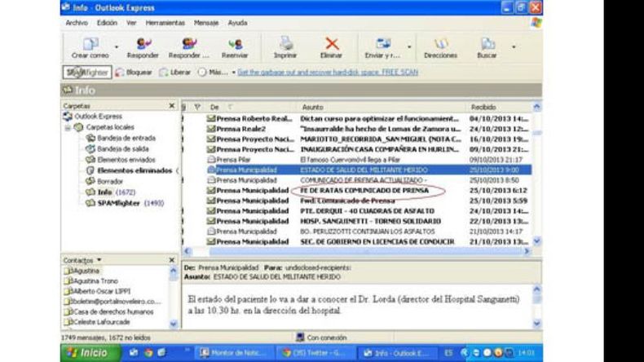The image size is (644, 362).
Task: Close the Contactos pane
Action: (172, 260)
